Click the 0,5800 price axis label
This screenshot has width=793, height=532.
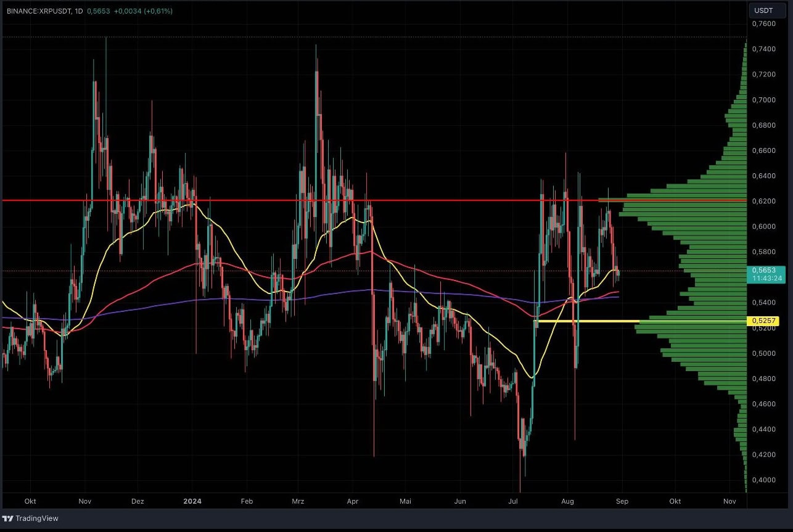[x=763, y=252]
